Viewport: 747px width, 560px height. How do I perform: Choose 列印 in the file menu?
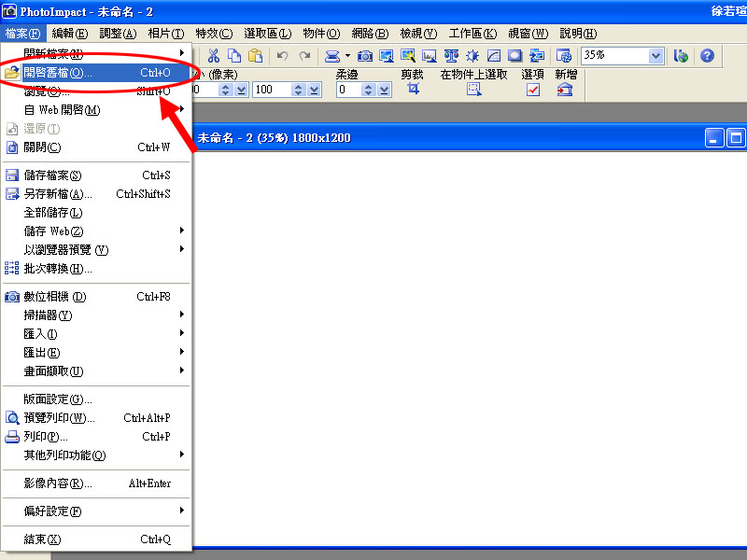[x=97, y=436]
